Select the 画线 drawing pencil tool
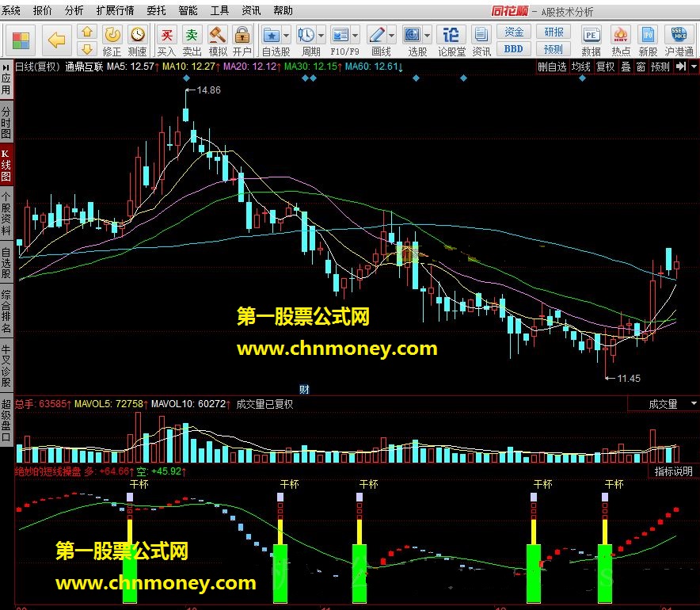The width and height of the screenshot is (700, 610). point(377,36)
